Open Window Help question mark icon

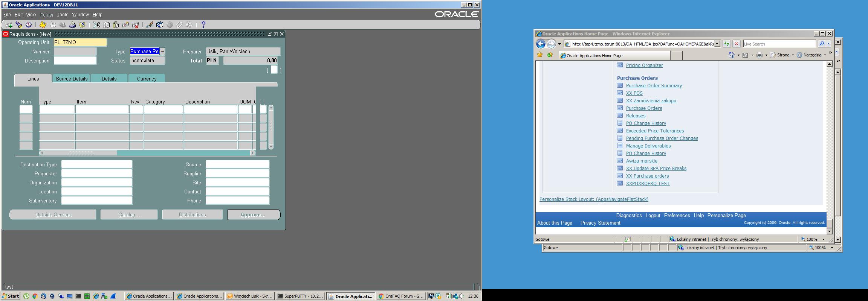pyautogui.click(x=203, y=25)
